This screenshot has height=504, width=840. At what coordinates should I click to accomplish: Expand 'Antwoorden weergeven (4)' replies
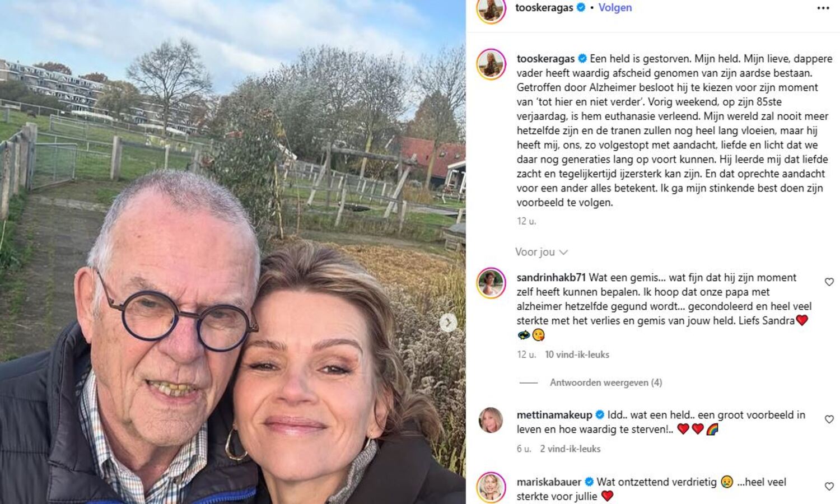tap(605, 382)
